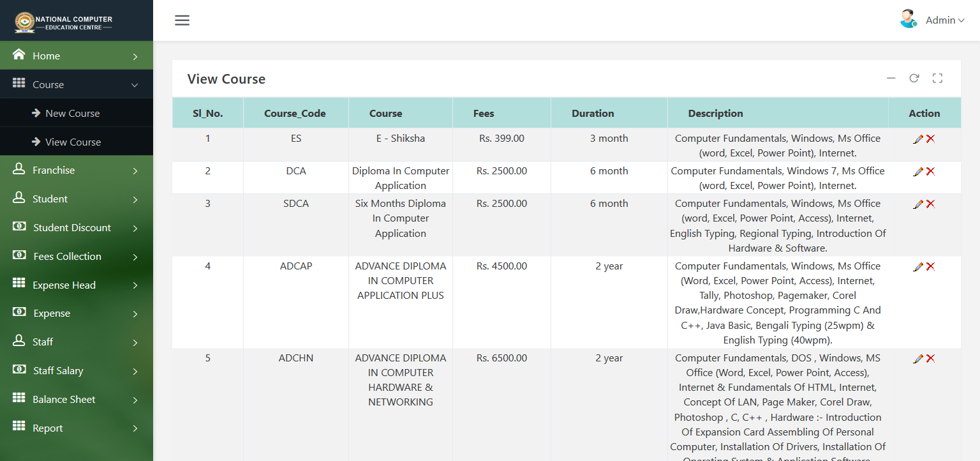Click the Home house icon in sidebar

pyautogui.click(x=19, y=55)
